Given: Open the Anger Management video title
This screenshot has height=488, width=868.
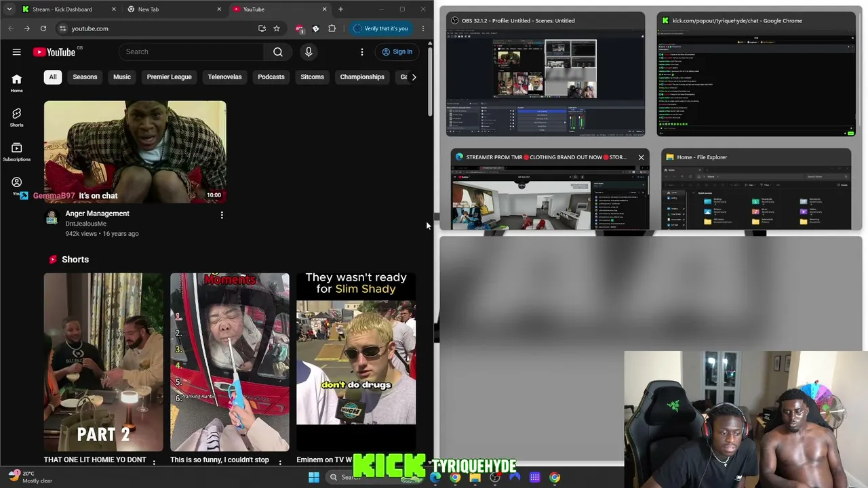Looking at the screenshot, I should [x=97, y=213].
